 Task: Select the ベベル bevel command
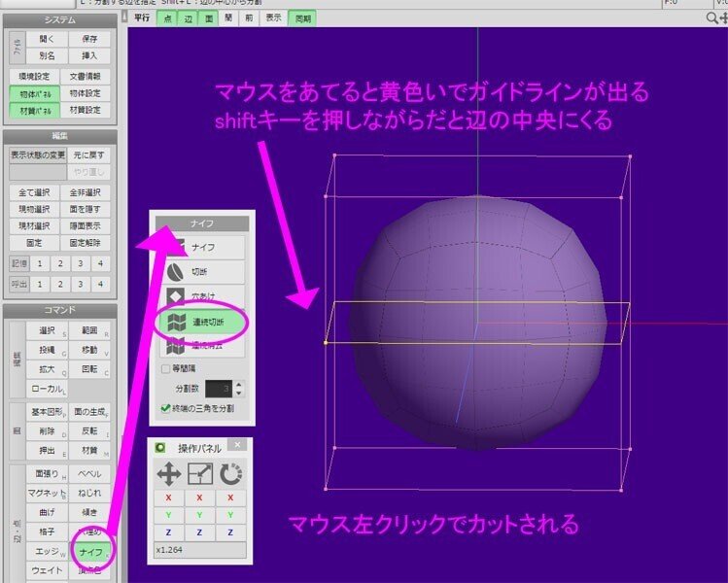click(x=89, y=474)
